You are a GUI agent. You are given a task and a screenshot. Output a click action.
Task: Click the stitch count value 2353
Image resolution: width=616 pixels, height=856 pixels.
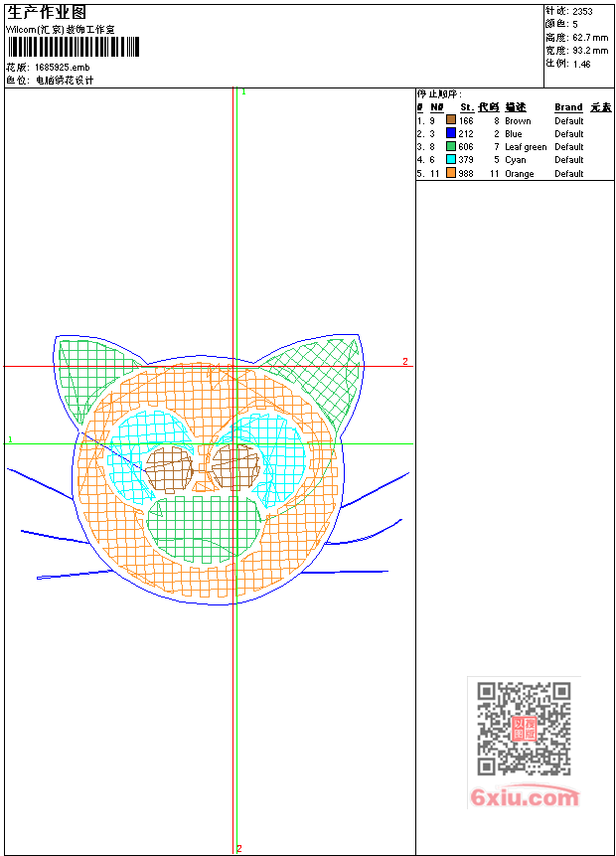point(582,11)
